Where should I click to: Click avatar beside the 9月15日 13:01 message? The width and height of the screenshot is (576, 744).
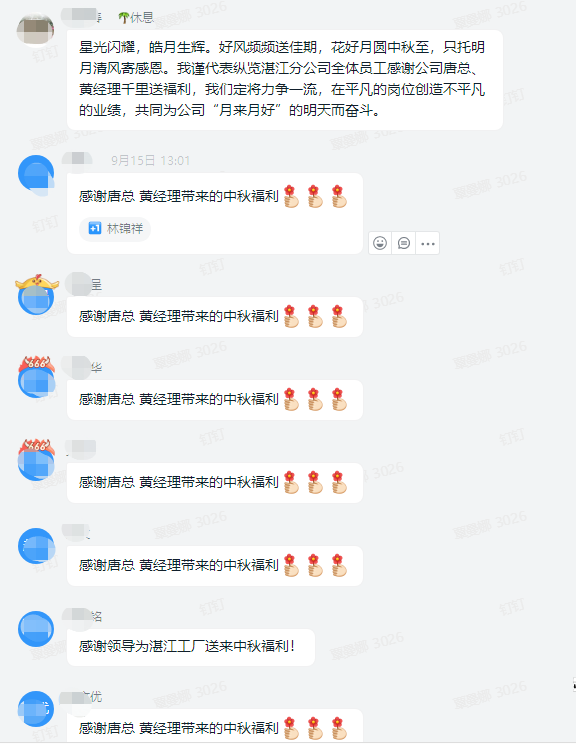36,174
